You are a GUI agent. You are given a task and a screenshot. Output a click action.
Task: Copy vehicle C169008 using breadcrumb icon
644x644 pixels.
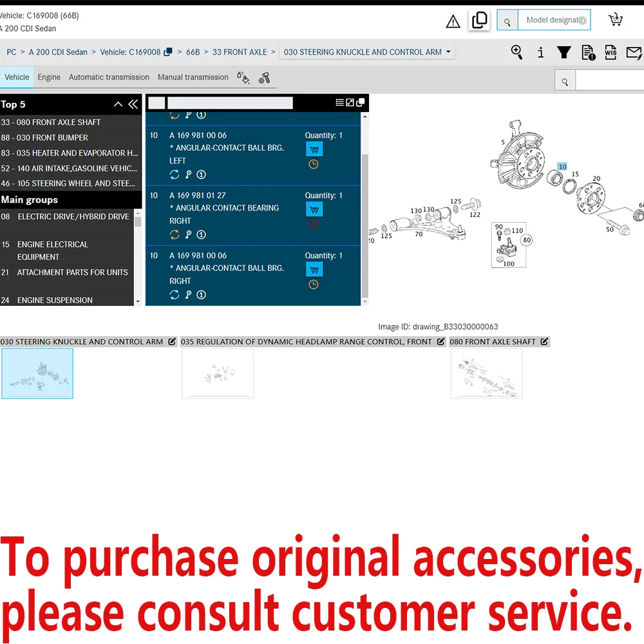(x=167, y=52)
